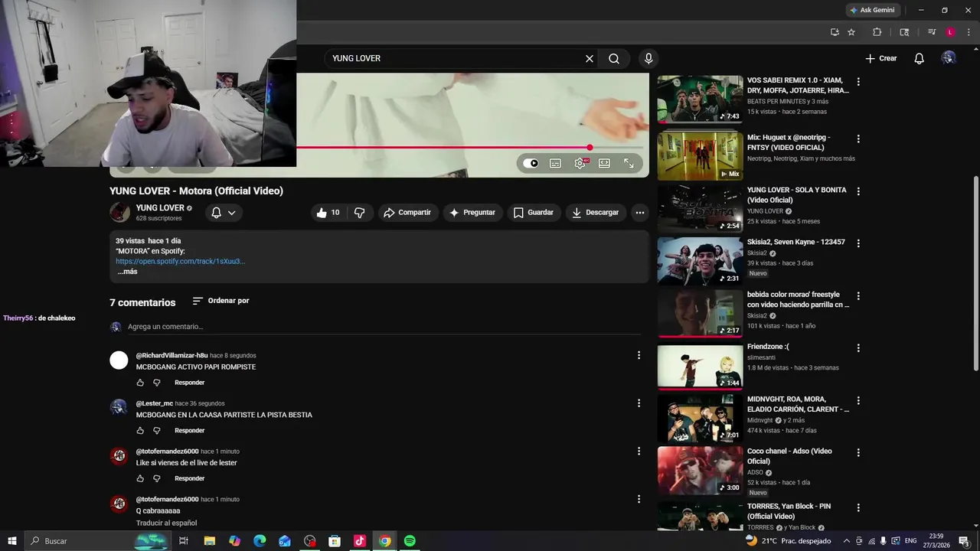Screen dimensions: 980x551
Task: Bookmark this page with star icon
Action: [x=851, y=32]
